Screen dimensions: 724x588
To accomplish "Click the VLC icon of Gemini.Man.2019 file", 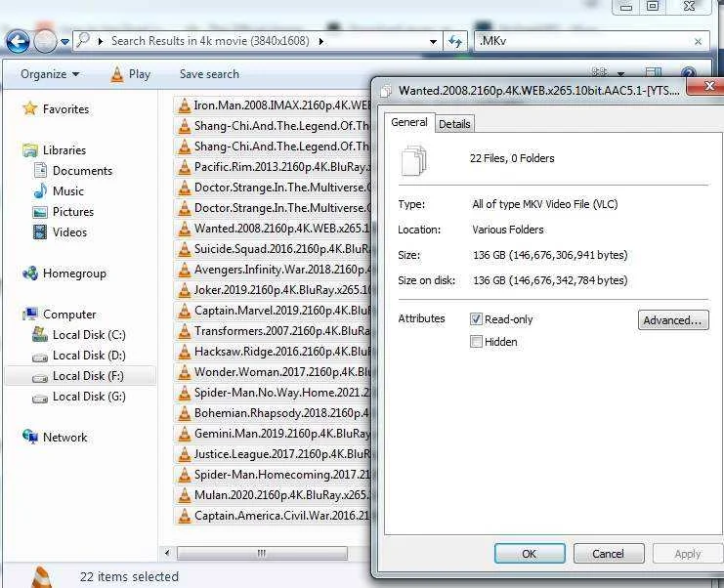I will click(x=185, y=434).
